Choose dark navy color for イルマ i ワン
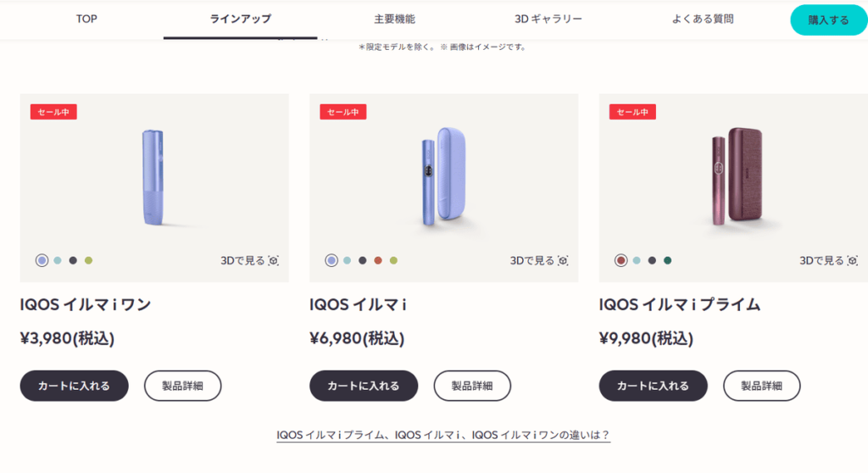Image resolution: width=868 pixels, height=473 pixels. pos(73,260)
